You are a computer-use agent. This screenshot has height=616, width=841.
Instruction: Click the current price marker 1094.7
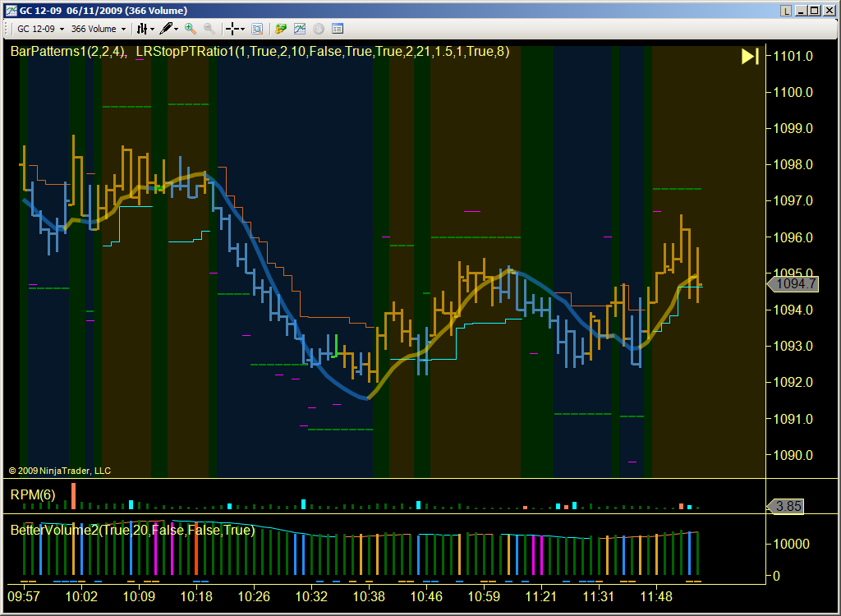(793, 284)
